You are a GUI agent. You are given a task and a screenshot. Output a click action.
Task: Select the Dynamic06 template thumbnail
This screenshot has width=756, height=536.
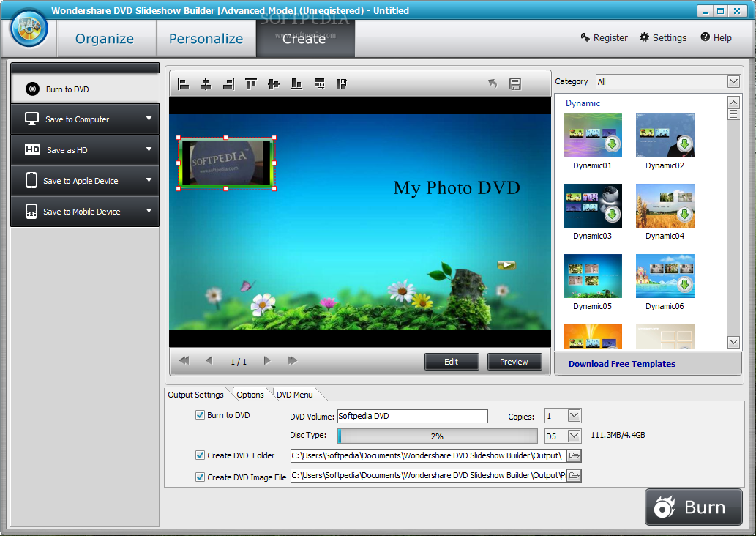click(665, 276)
